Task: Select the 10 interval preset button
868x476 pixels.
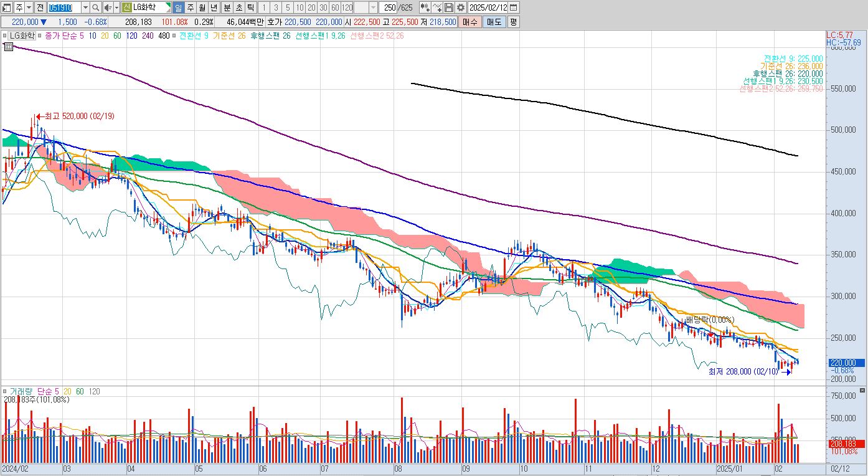Action: (x=300, y=7)
